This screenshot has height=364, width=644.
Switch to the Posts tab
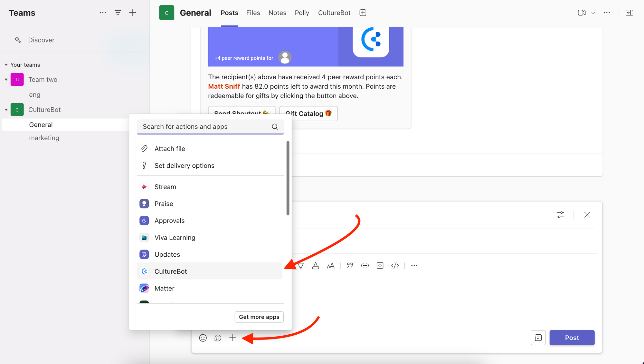229,13
